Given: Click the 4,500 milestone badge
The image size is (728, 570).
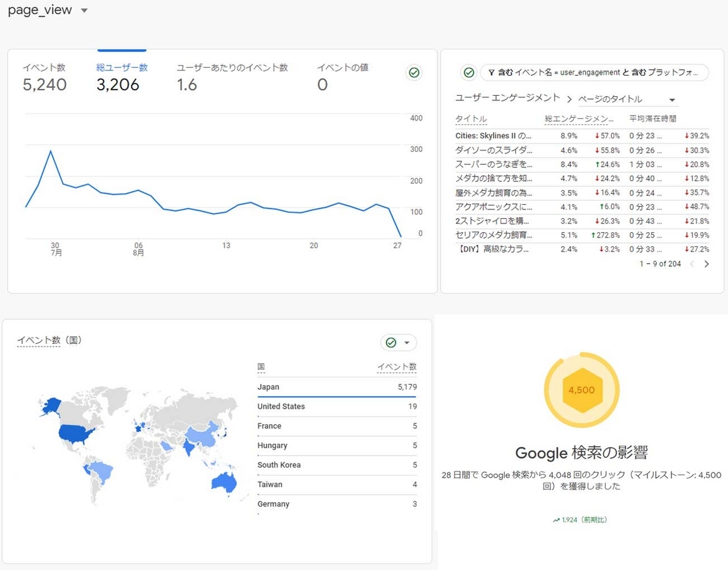Looking at the screenshot, I should point(582,390).
